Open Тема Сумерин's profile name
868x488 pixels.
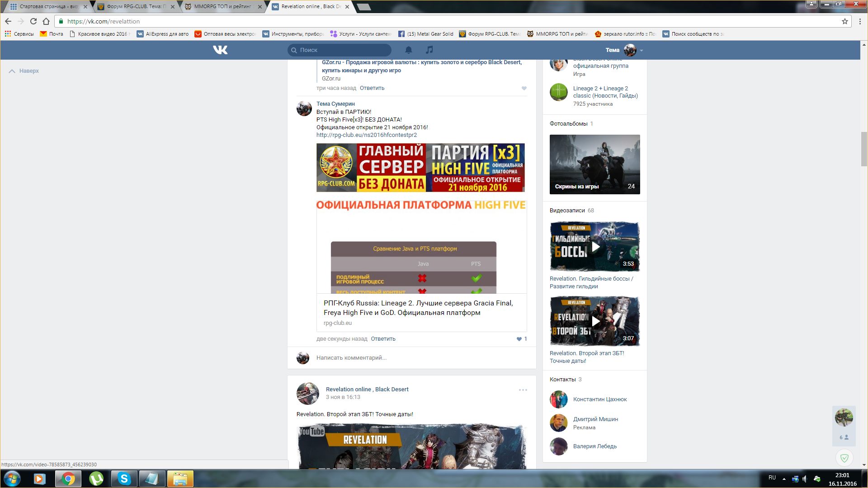[x=335, y=104]
